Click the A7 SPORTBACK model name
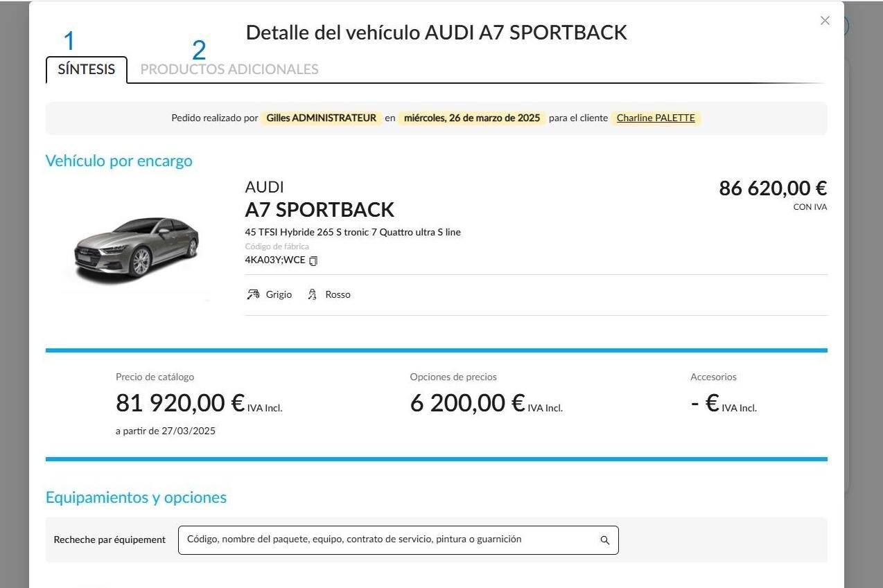883x588 pixels. [x=320, y=210]
